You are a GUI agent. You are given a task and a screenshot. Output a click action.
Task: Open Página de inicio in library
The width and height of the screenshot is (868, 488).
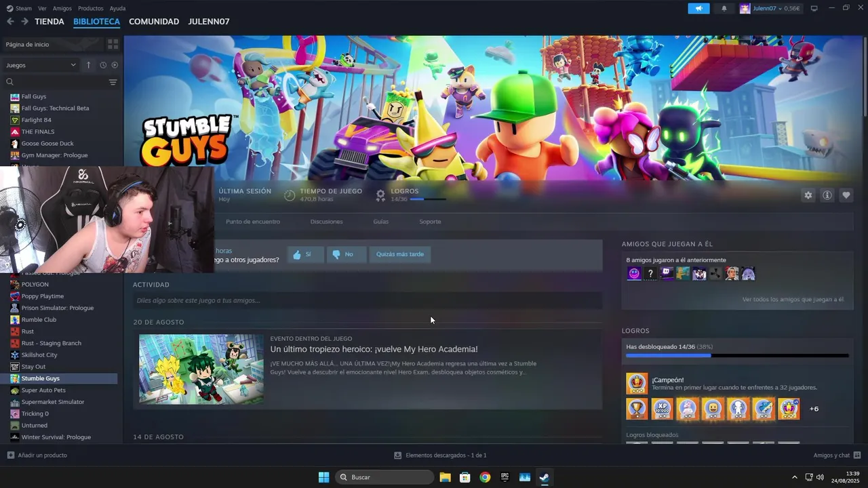[x=52, y=44]
